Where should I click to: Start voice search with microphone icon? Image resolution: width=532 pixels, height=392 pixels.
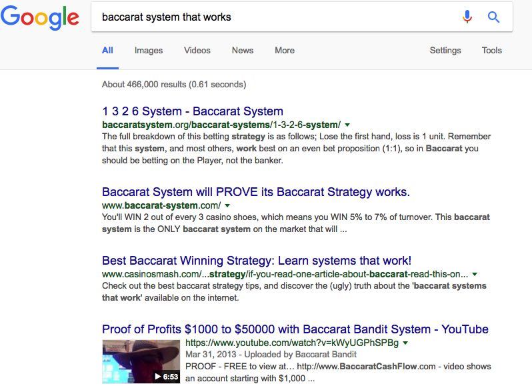[467, 17]
